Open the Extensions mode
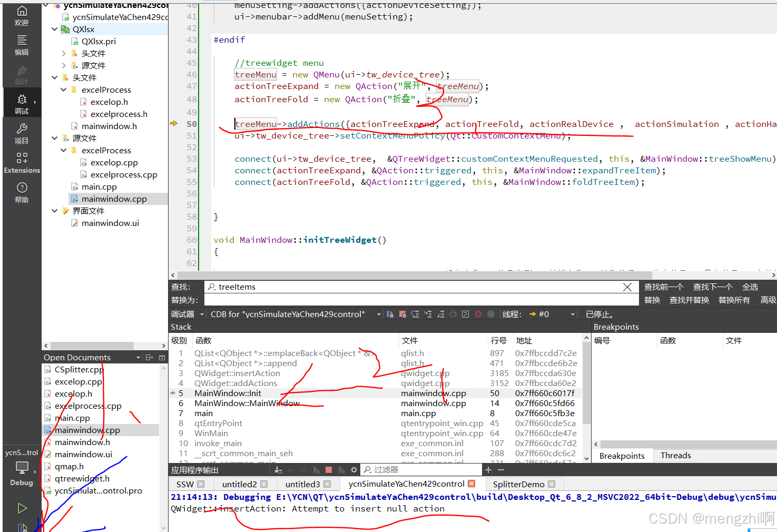 tap(22, 163)
